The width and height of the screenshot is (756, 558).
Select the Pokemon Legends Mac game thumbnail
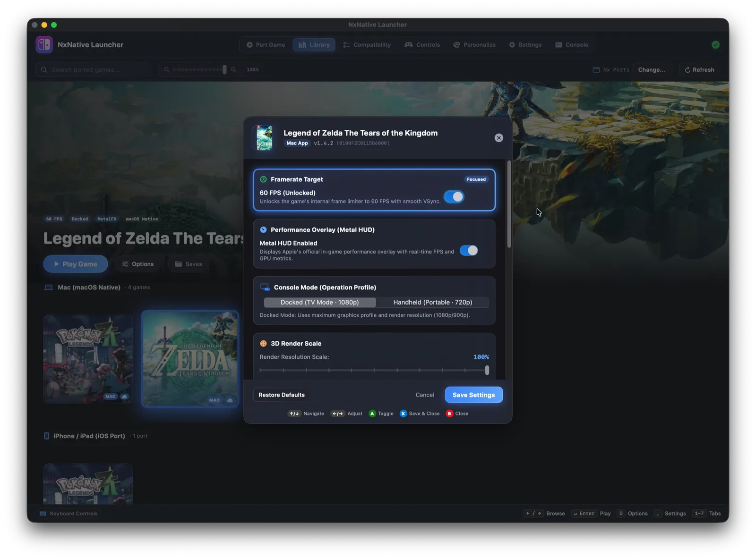(x=88, y=359)
